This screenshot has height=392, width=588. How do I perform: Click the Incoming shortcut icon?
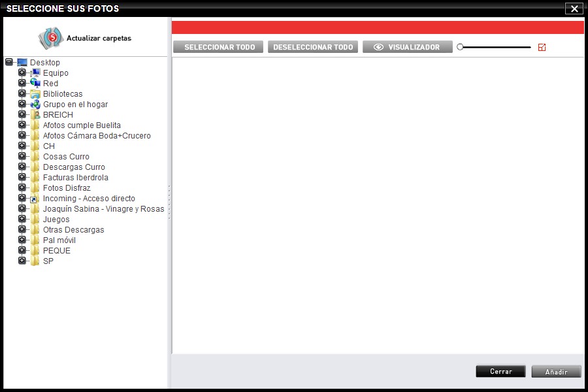(35, 199)
